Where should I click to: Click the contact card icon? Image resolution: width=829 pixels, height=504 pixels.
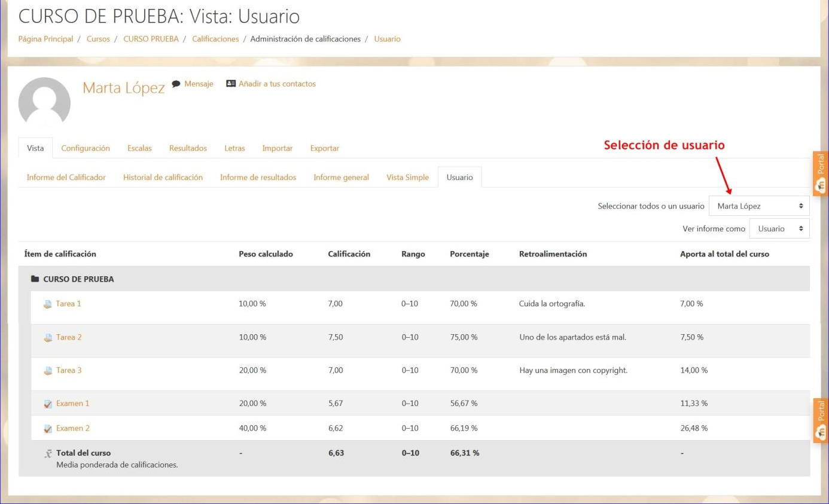click(231, 84)
